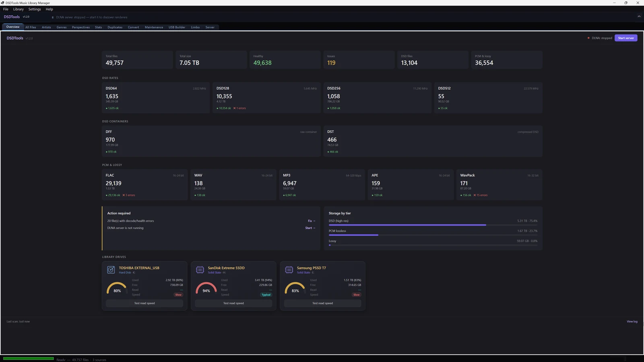Test read speed of SanDisk Extreme 55DD
644x362 pixels.
233,303
